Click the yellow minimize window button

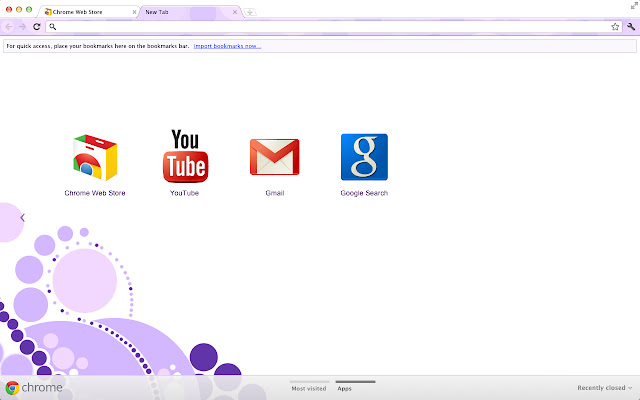pyautogui.click(x=19, y=9)
